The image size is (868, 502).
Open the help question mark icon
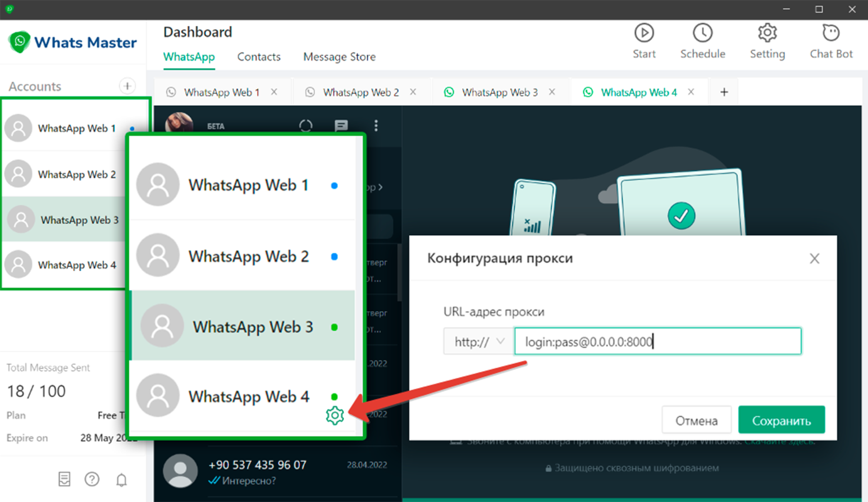point(92,479)
